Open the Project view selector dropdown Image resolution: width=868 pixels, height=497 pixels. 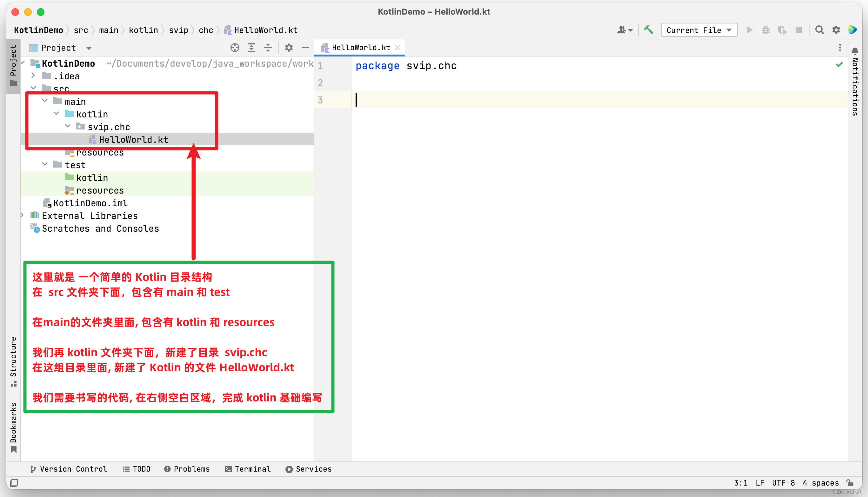(61, 48)
